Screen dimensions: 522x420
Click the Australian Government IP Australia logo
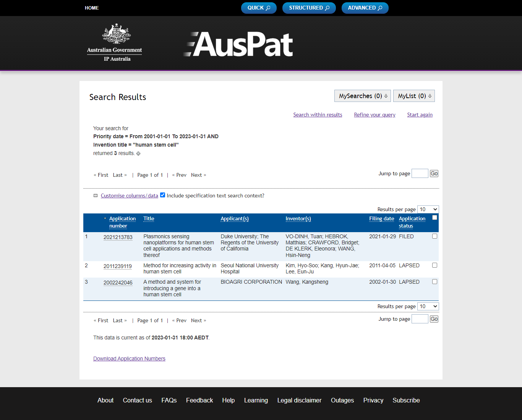[x=114, y=42]
